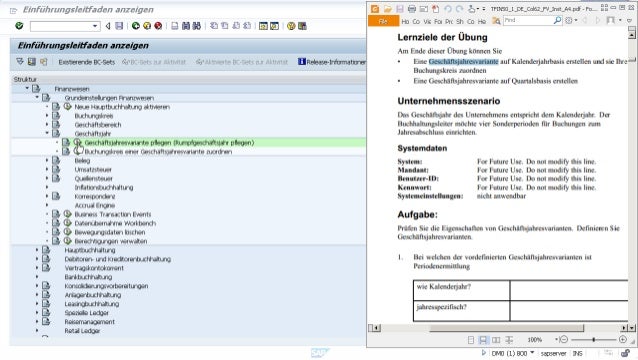
Task: Execute Geschäftsjahresvariante pflegen clock icon
Action: pos(77,142)
